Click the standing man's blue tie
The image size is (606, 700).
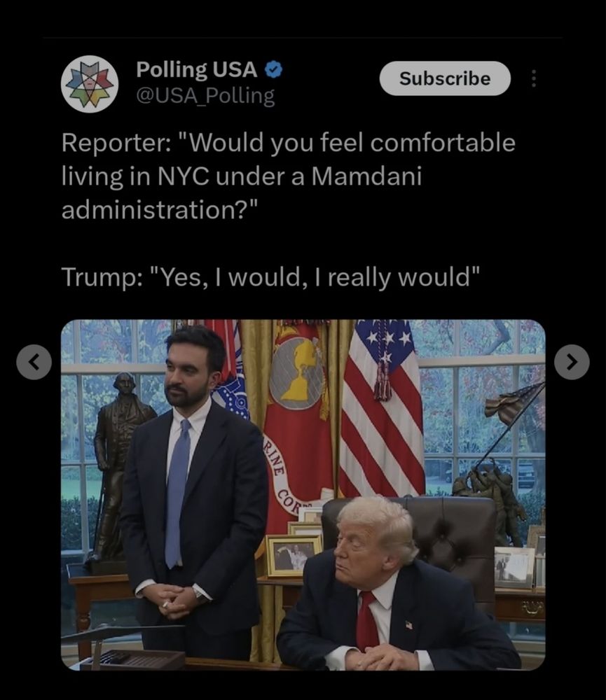point(177,493)
